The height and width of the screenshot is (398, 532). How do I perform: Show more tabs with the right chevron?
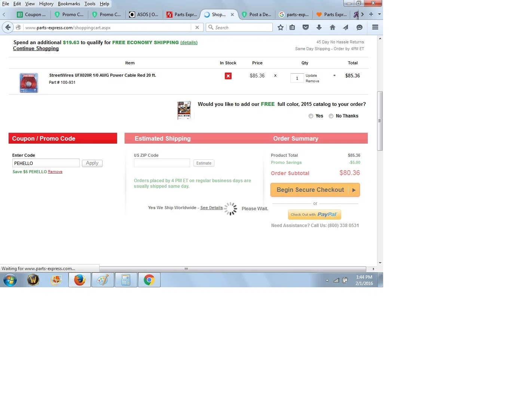pos(363,14)
